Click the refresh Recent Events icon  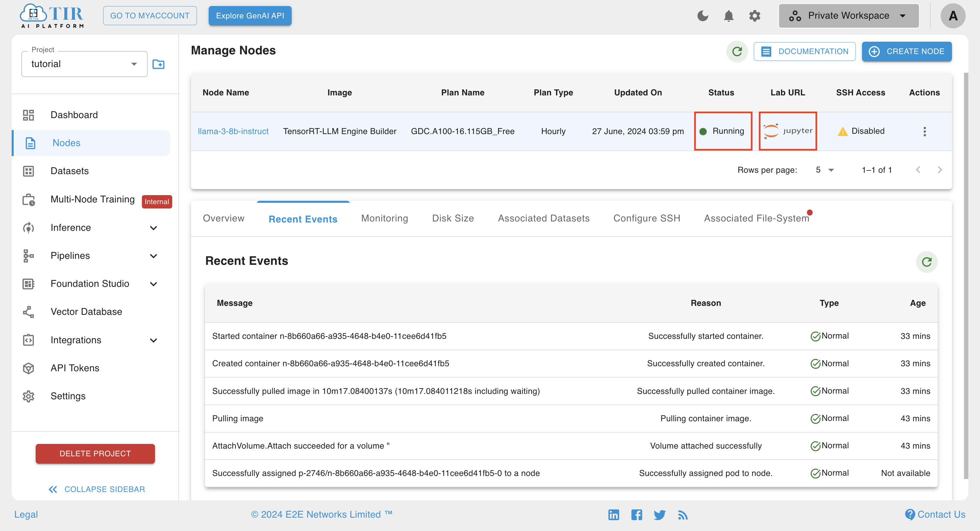coord(926,261)
